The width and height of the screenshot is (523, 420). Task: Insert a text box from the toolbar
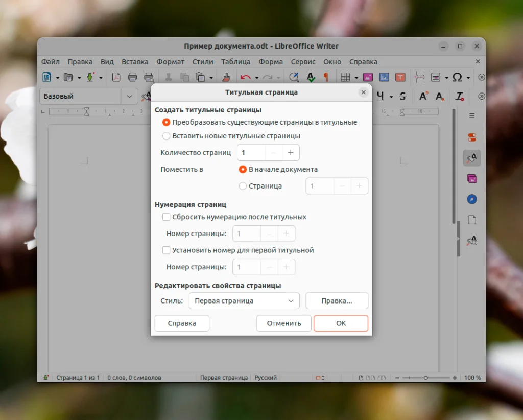click(400, 77)
